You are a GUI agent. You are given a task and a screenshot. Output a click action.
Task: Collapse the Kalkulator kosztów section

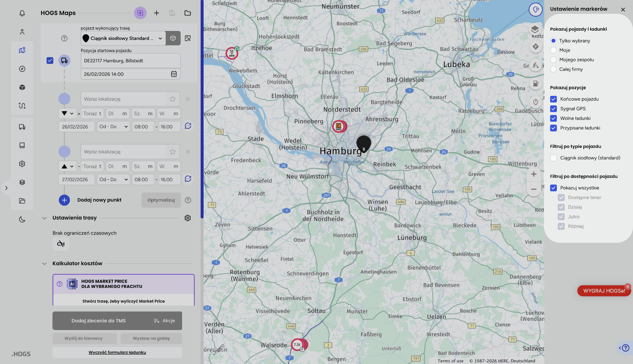44,264
